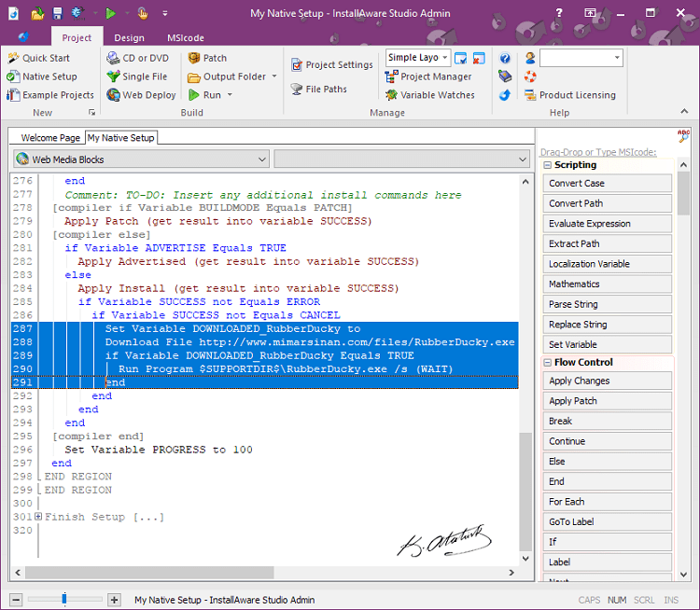Screen dimensions: 700x610
Task: Click the Product Licensing icon
Action: [530, 94]
